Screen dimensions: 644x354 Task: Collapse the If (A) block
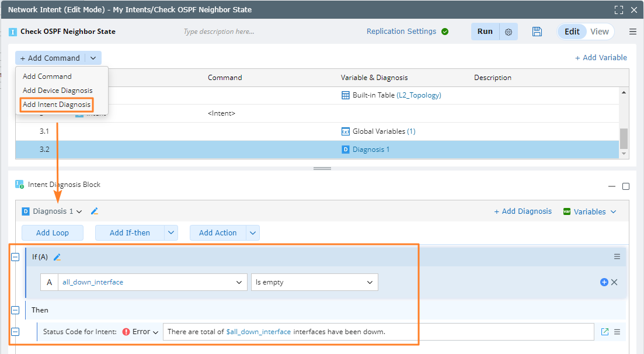pos(15,257)
